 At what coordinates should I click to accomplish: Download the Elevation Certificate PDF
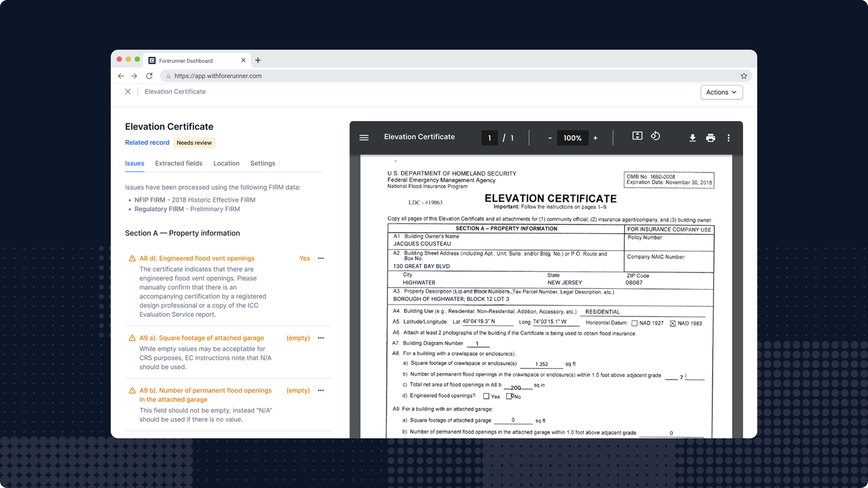(692, 138)
